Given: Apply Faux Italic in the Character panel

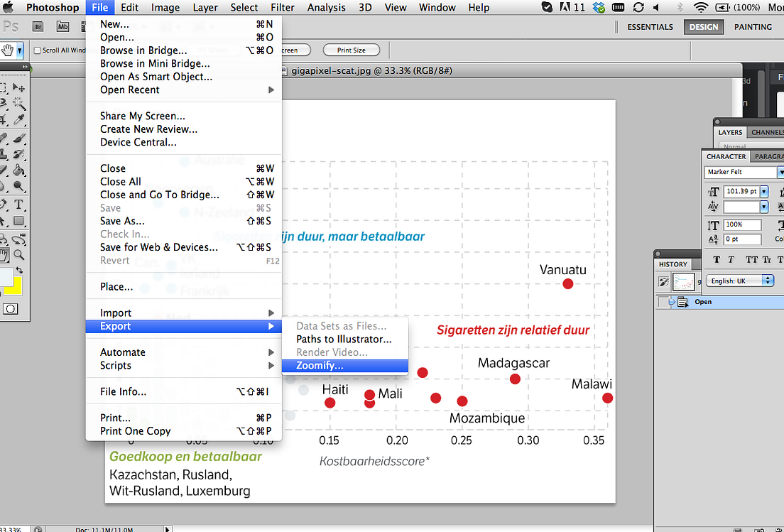Looking at the screenshot, I should [x=731, y=259].
